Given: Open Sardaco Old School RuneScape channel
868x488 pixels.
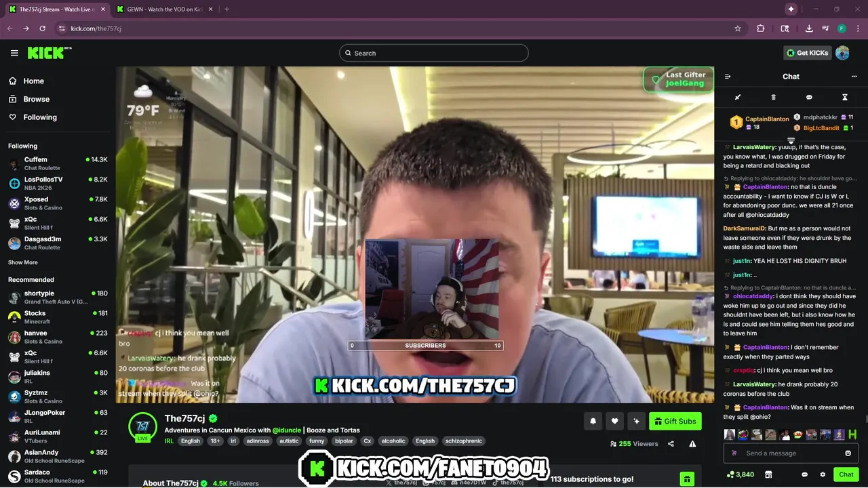Looking at the screenshot, I should [58, 476].
